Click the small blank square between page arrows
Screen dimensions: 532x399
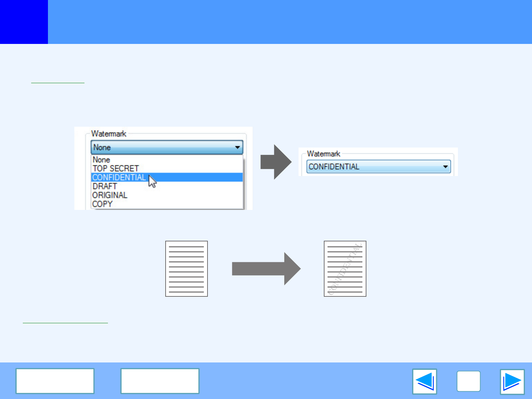click(468, 381)
